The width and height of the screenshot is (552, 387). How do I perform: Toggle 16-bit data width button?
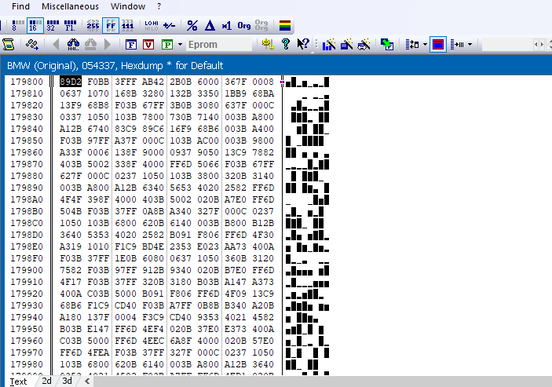35,25
